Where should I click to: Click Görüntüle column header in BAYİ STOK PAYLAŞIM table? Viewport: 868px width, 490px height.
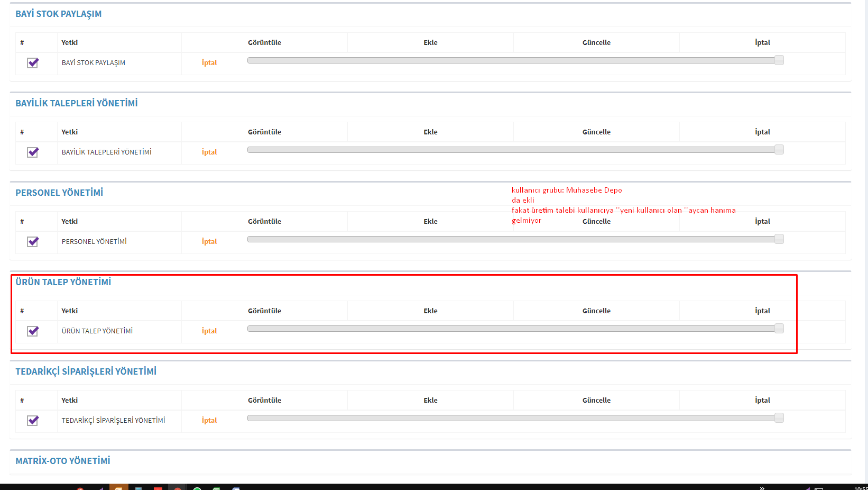[x=264, y=43]
